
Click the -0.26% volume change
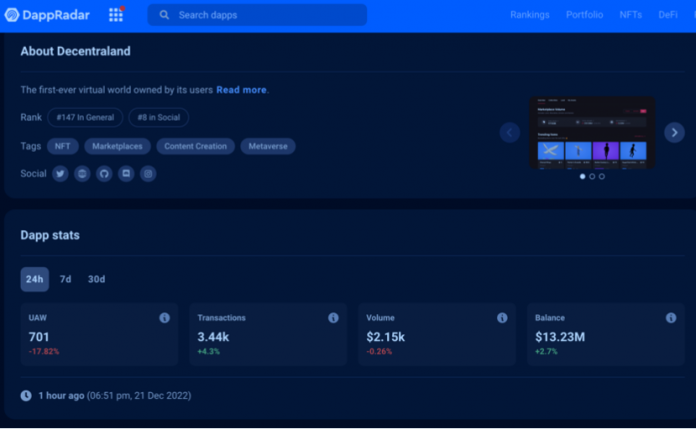click(x=379, y=351)
